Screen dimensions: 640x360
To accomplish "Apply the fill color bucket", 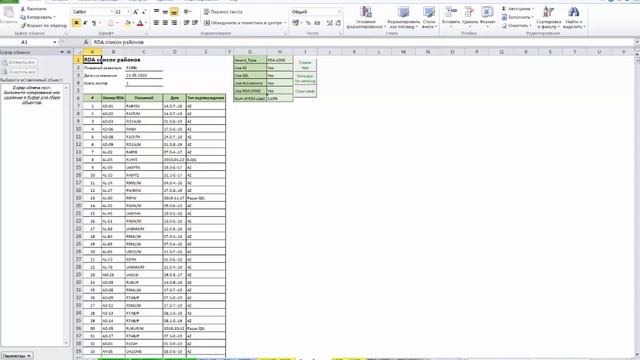I will click(127, 23).
